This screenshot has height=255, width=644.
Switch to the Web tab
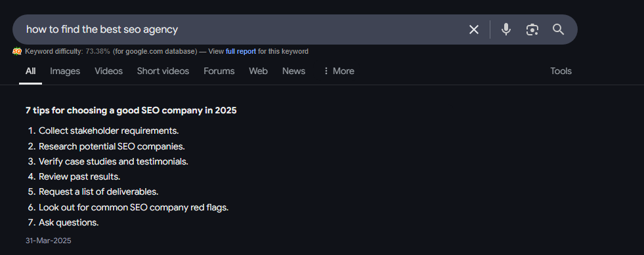(259, 71)
